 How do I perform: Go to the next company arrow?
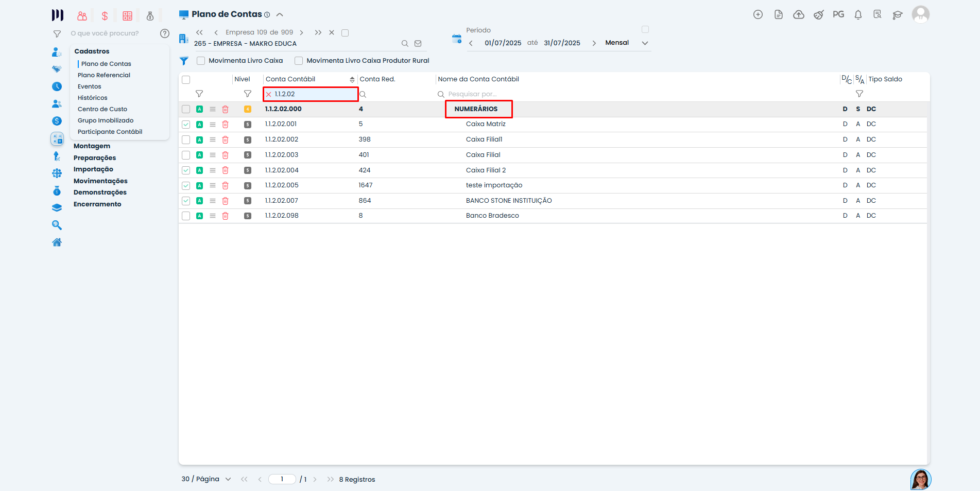pos(302,32)
